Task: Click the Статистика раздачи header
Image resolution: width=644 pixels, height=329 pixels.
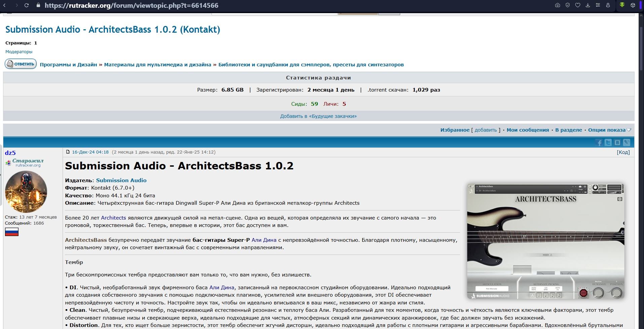Action: click(318, 78)
